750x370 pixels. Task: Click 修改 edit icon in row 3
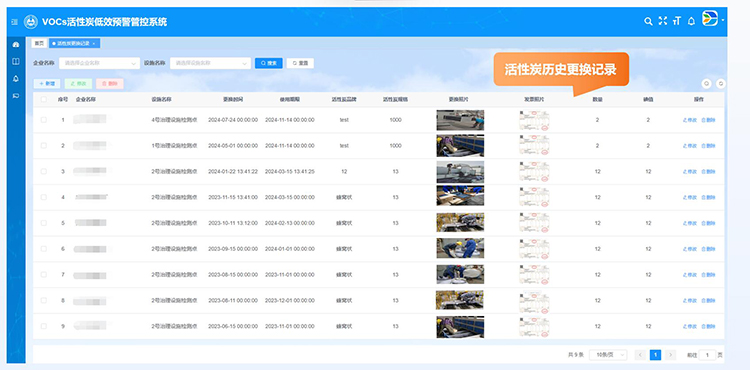[690, 172]
